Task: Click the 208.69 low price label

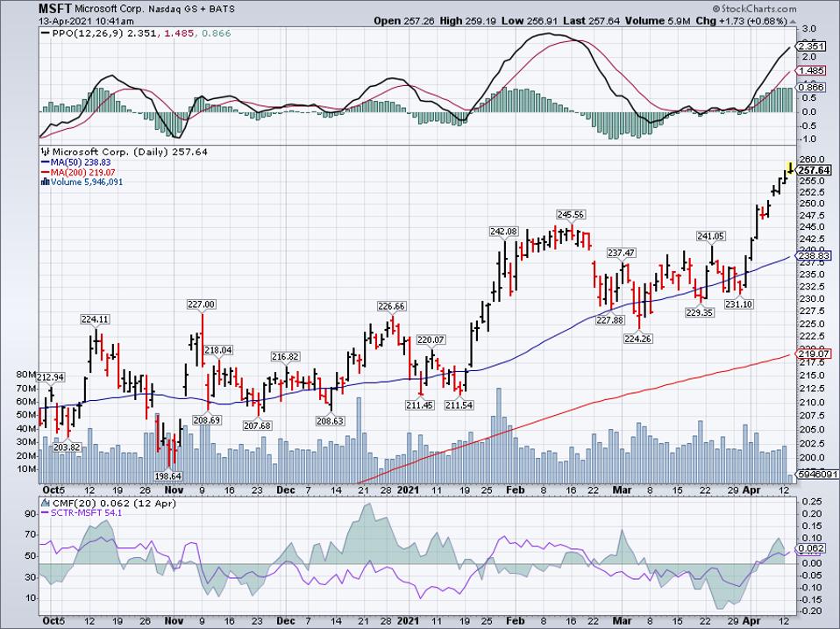Action: point(207,420)
